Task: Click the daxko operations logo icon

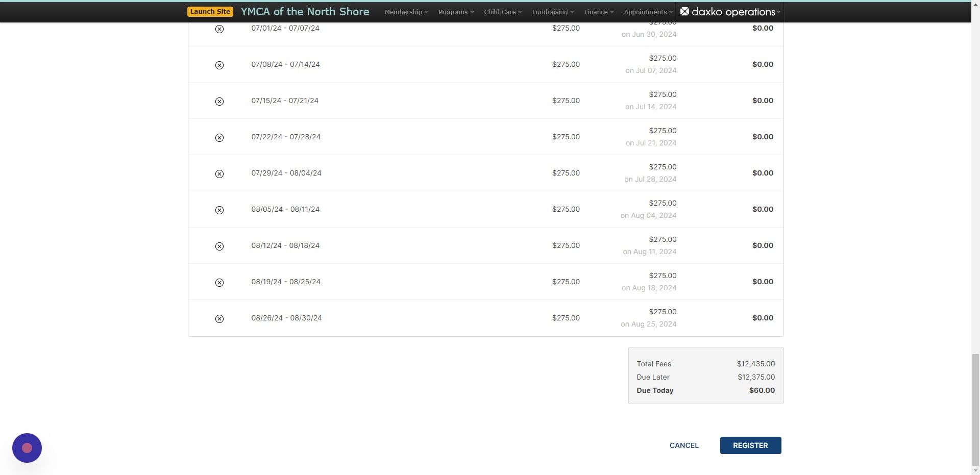Action: click(x=685, y=11)
